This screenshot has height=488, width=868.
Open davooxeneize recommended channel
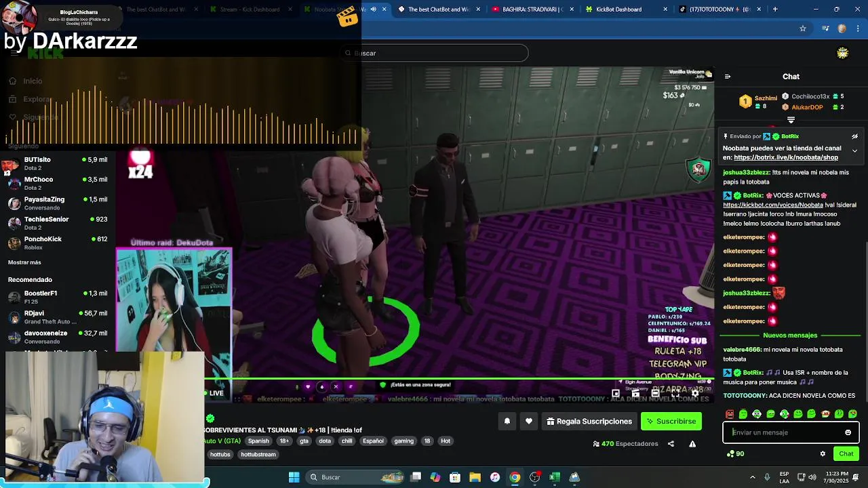point(58,337)
